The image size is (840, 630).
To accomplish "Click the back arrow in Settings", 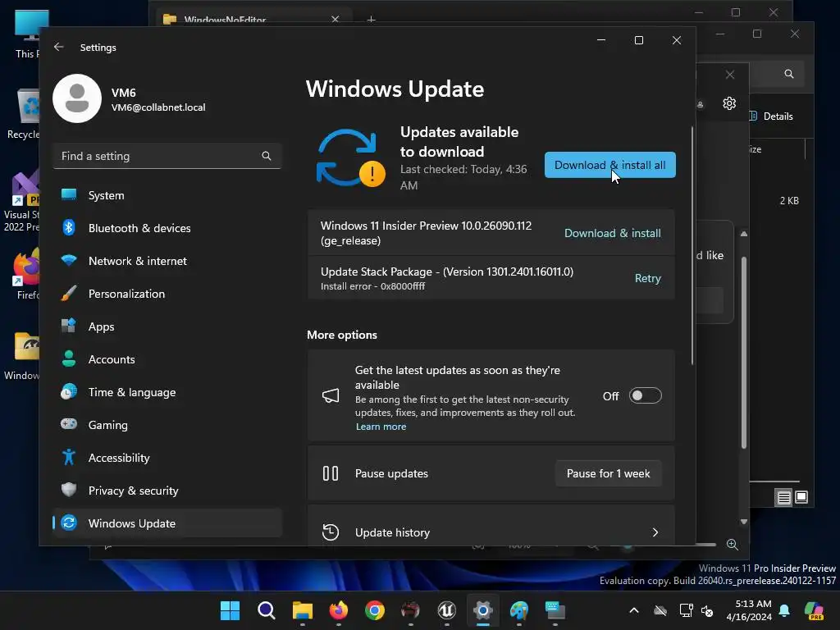I will click(59, 47).
